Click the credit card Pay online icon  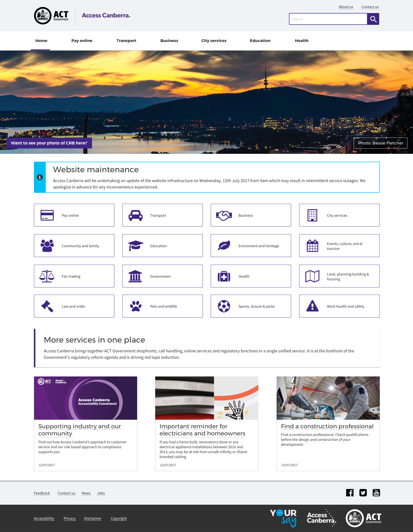tap(47, 215)
